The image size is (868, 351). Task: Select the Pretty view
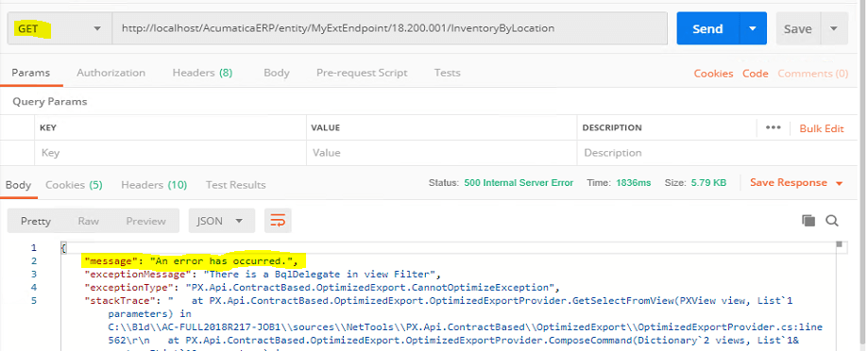(36, 221)
